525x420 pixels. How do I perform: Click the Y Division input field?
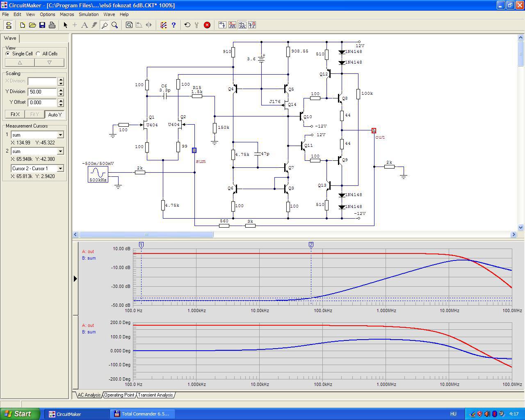pos(42,92)
